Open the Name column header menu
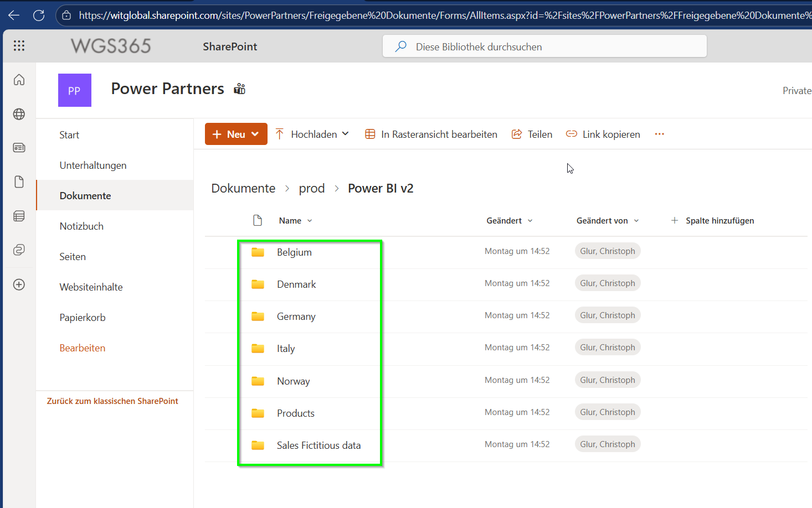 click(x=296, y=221)
